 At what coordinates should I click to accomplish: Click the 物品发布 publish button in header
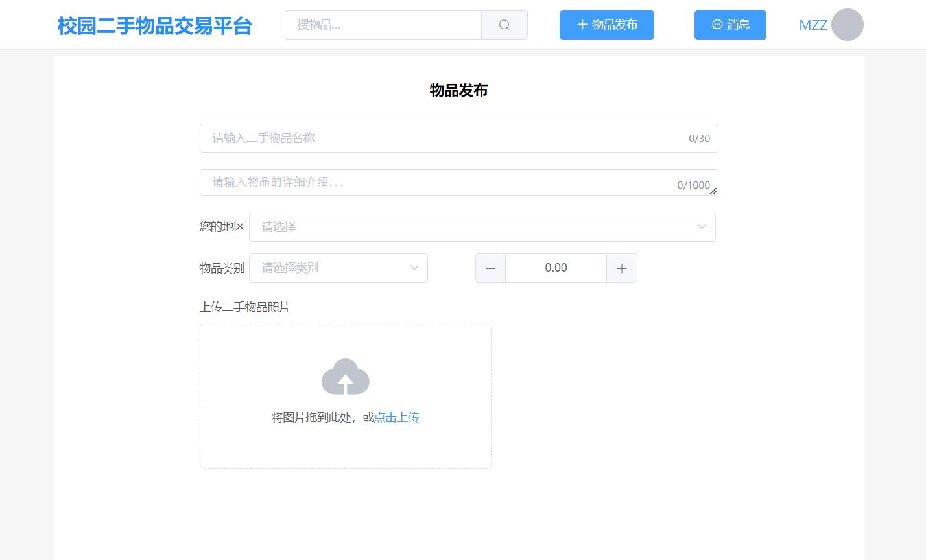click(x=607, y=25)
